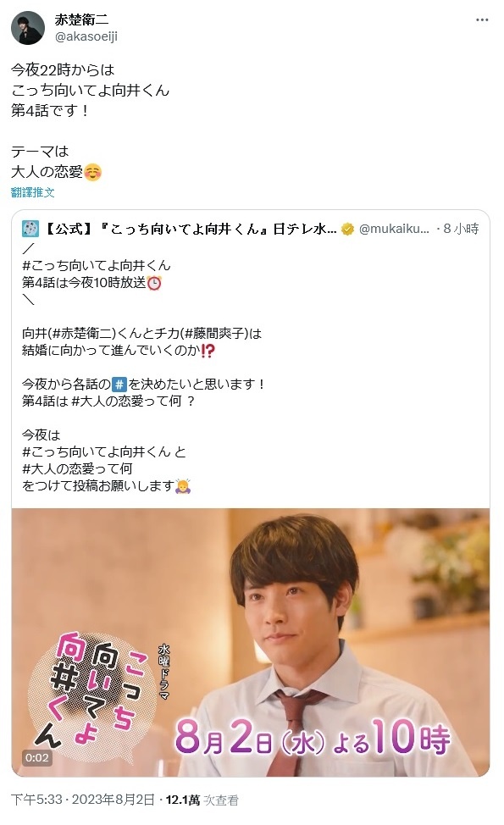The width and height of the screenshot is (504, 825).
Task: Click the 0:02 video duration badge
Action: tap(36, 757)
